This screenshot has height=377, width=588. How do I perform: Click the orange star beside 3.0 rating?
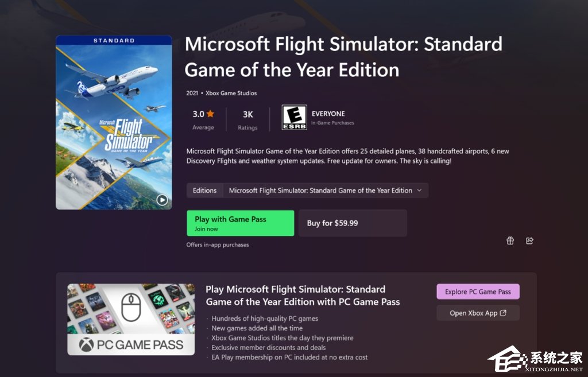click(x=211, y=114)
